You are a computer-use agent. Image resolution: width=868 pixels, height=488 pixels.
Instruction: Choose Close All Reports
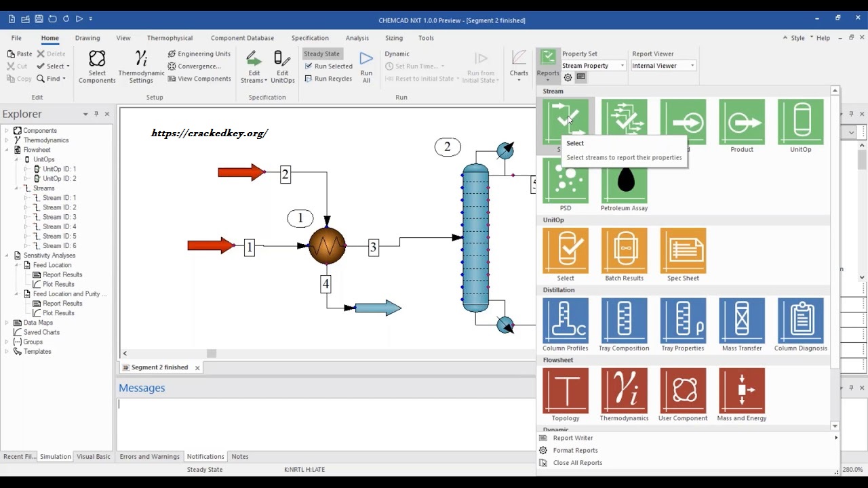577,463
